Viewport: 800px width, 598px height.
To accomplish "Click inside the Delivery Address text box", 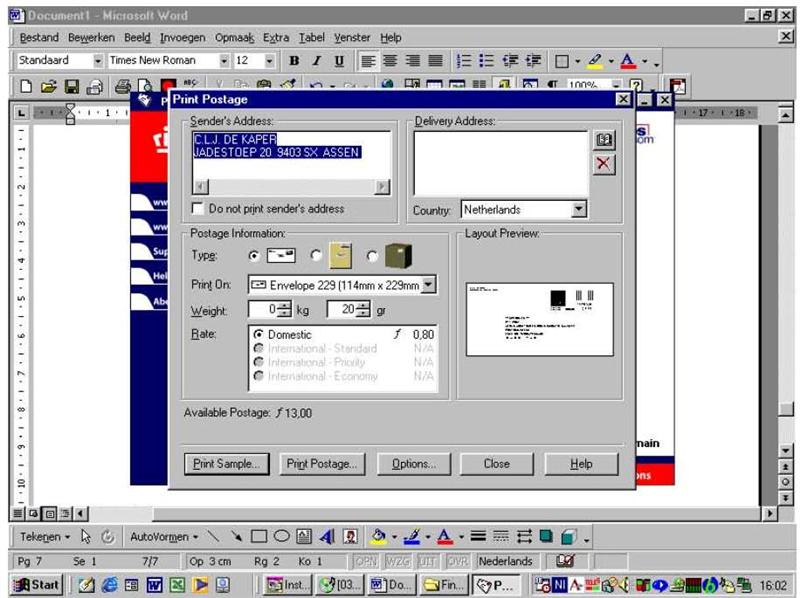I will coord(501,163).
